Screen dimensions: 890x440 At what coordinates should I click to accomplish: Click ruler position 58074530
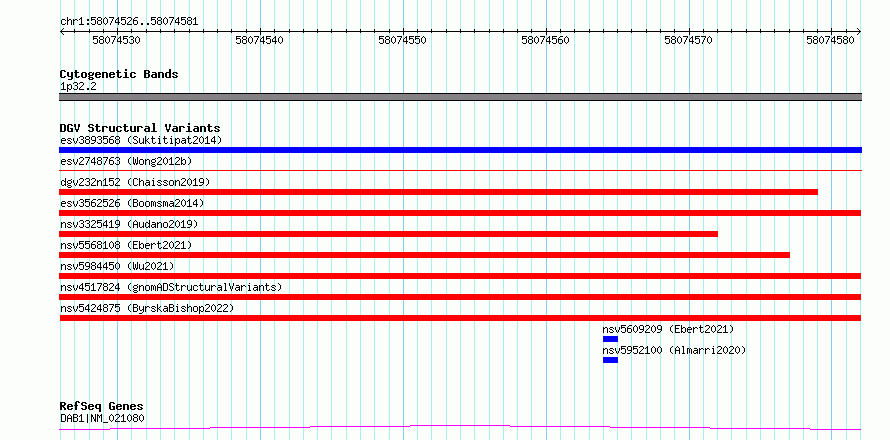coord(116,41)
